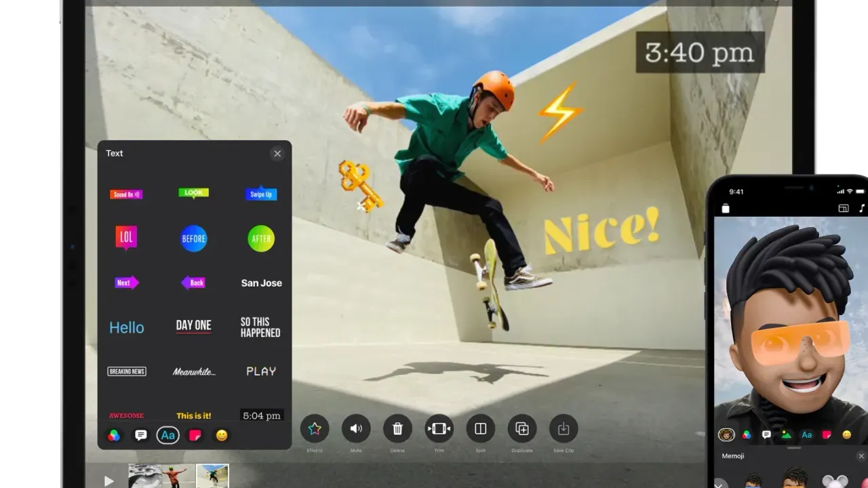868x488 pixels.
Task: Open Live Titles speech bubble tab in Text panel
Action: 141,436
